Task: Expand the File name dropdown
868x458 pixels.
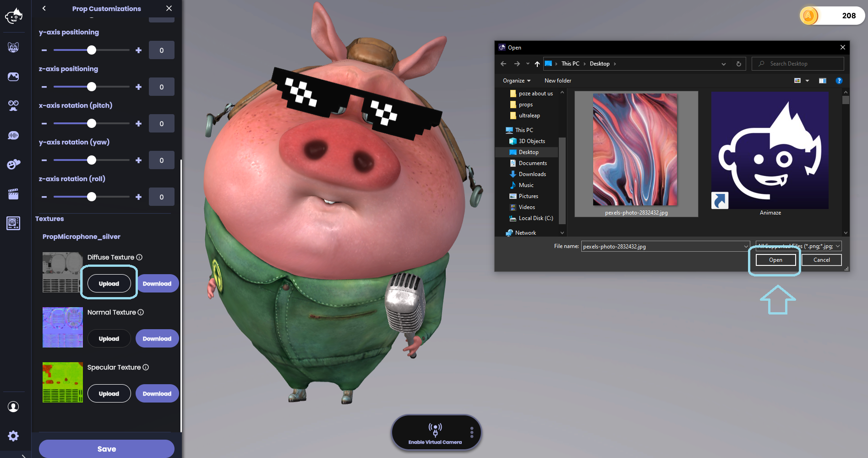Action: coord(746,246)
